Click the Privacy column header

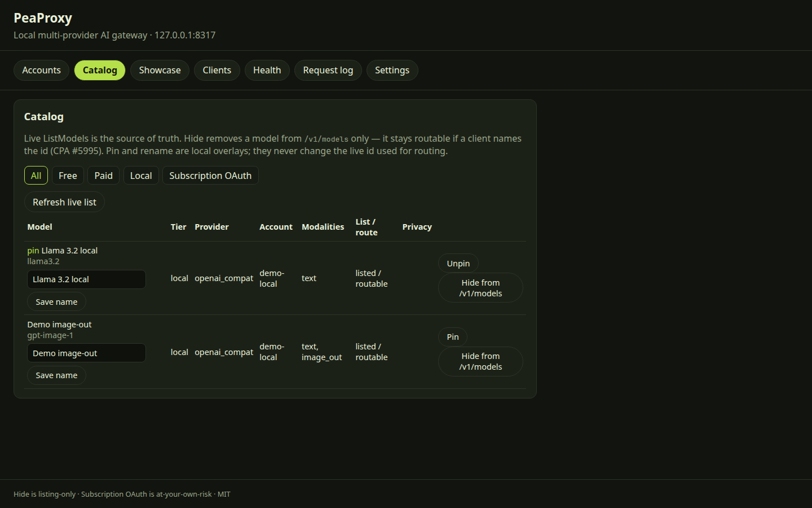(417, 227)
